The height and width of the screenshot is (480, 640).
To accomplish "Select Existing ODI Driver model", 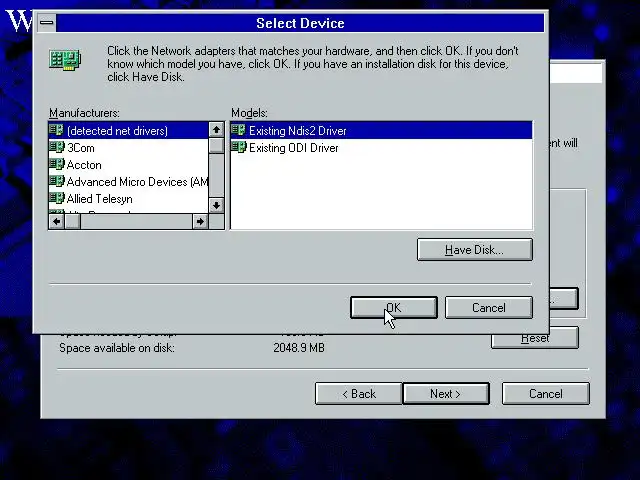I will [x=381, y=147].
